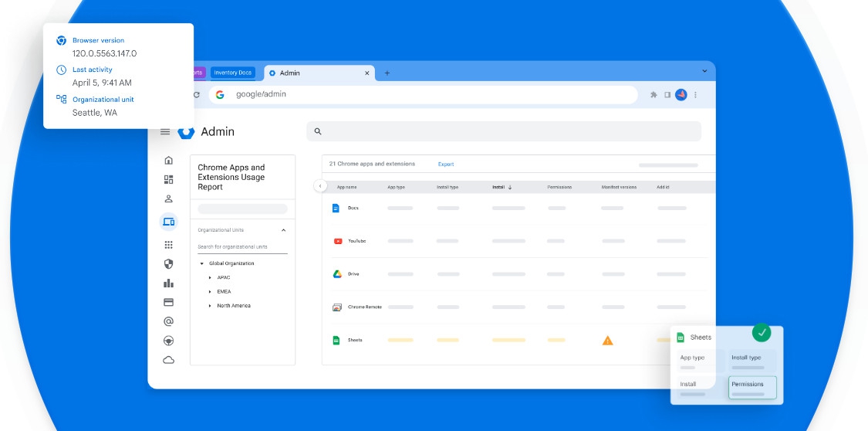
Task: Expand the North America tree node
Action: click(210, 306)
